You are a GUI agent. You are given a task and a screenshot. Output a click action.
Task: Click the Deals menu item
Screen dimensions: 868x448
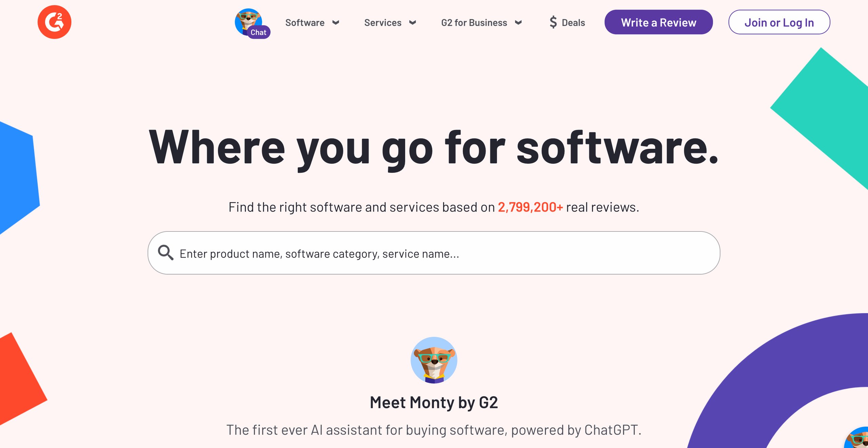(x=568, y=22)
